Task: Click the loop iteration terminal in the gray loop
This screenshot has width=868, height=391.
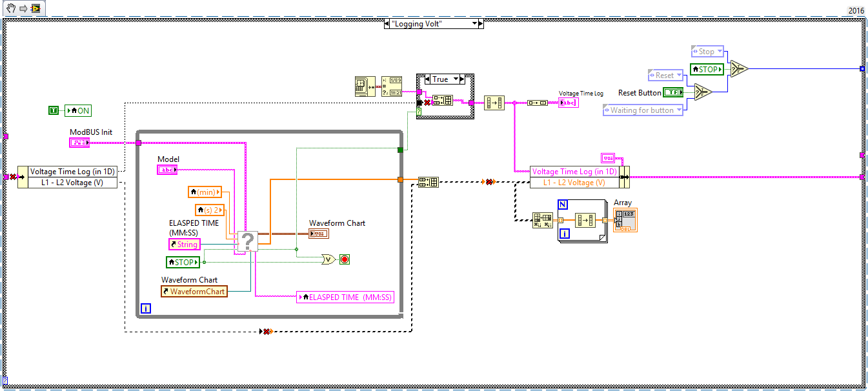Action: point(146,309)
